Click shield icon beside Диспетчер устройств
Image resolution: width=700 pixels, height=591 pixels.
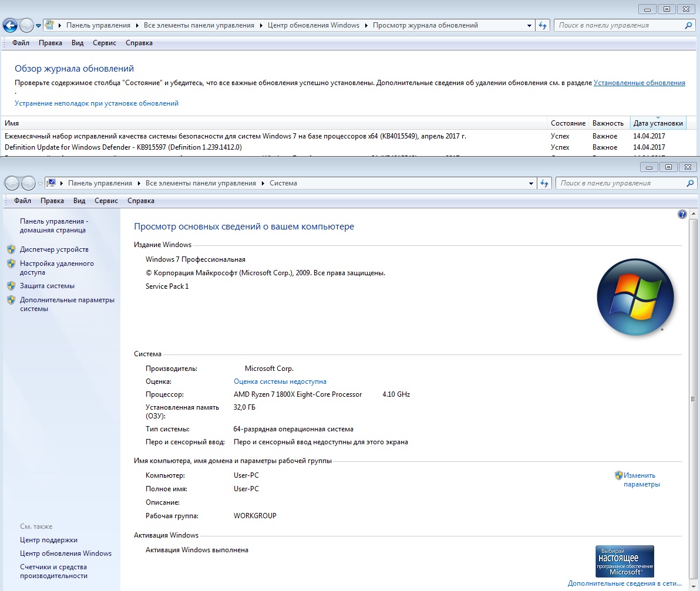[x=11, y=249]
